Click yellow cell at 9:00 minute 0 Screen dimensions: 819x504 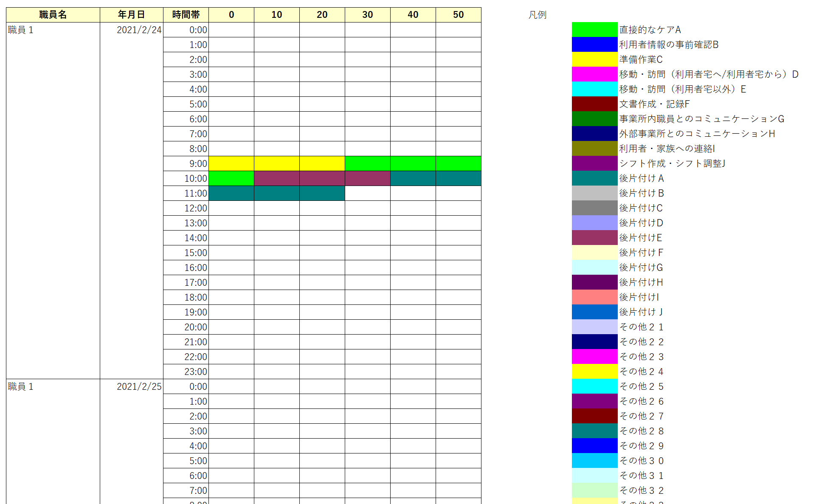[231, 163]
